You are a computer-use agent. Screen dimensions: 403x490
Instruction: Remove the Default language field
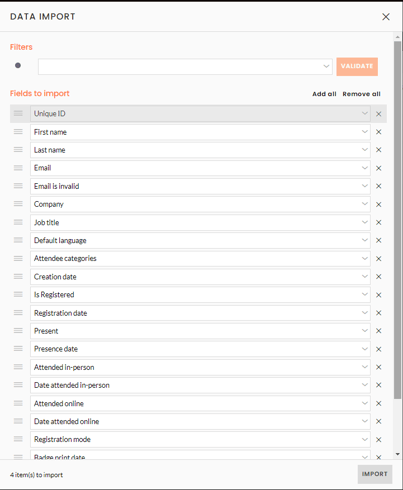tap(379, 240)
